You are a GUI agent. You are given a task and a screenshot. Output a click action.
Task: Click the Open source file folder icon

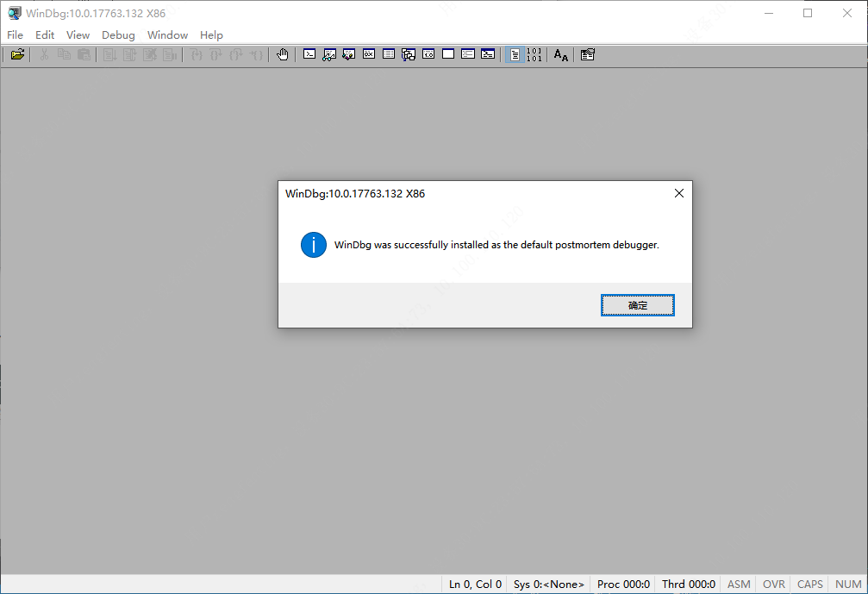click(18, 54)
